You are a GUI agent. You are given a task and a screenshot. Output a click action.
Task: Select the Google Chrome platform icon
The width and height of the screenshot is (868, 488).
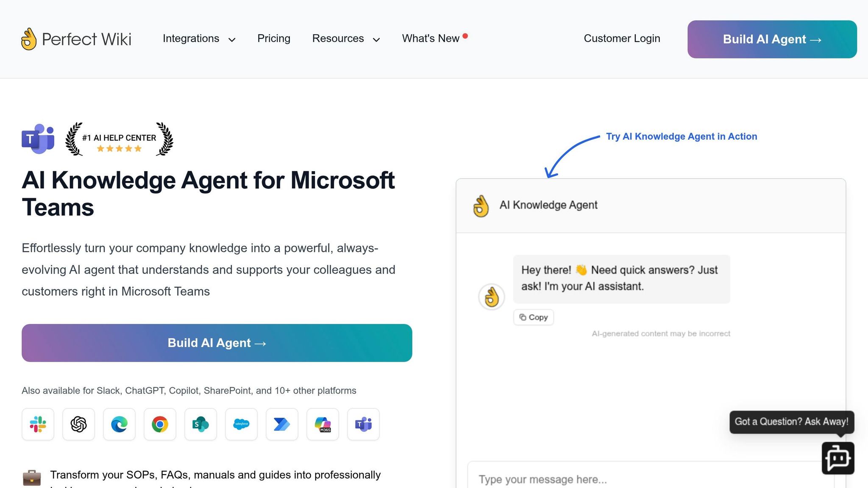pos(160,424)
